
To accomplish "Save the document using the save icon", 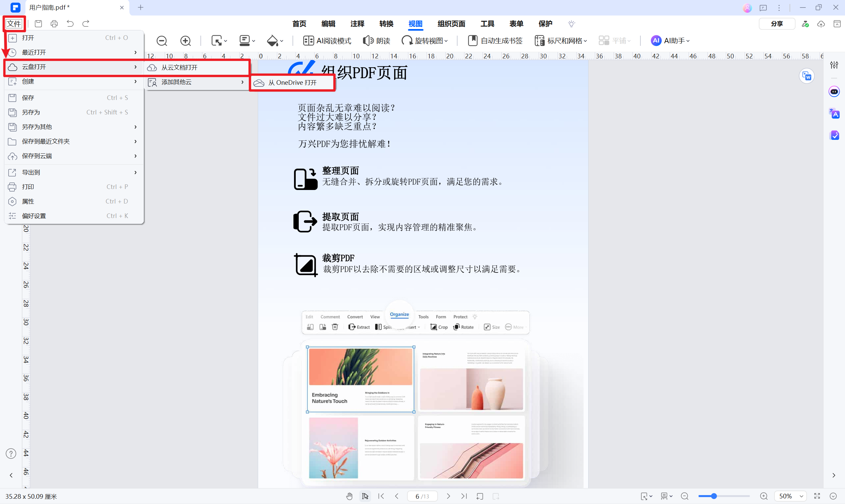I will pyautogui.click(x=38, y=23).
